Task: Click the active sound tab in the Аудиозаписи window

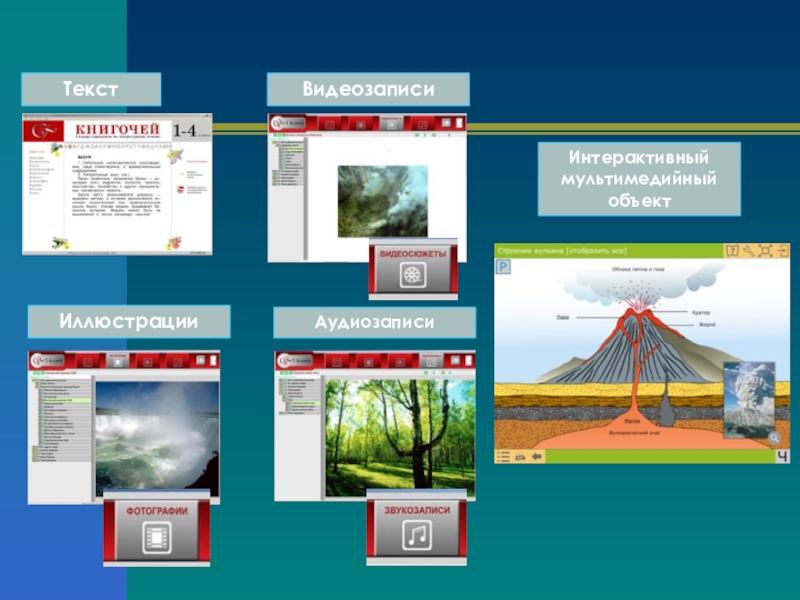Action: tap(431, 361)
